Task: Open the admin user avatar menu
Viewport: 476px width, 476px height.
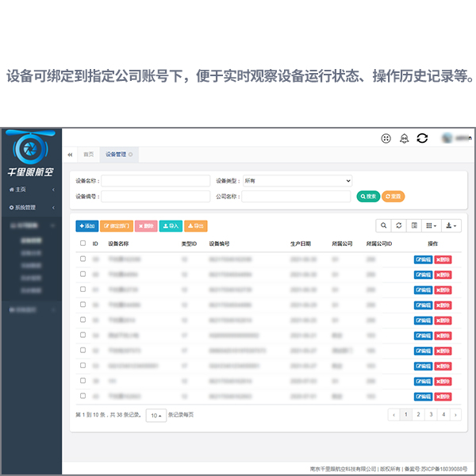Action: pyautogui.click(x=457, y=138)
